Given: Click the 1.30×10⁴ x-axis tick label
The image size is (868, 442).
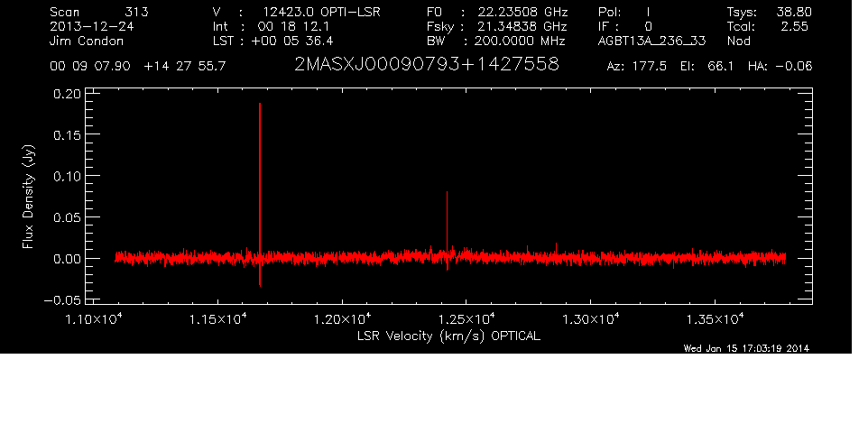Looking at the screenshot, I should pyautogui.click(x=591, y=319).
